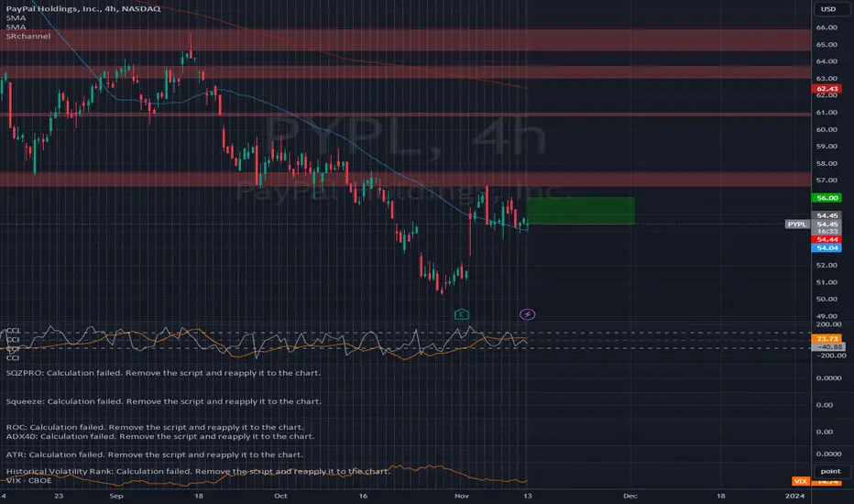Click the 2024 label on time axis
Screen dimensions: 854x504
(x=794, y=496)
